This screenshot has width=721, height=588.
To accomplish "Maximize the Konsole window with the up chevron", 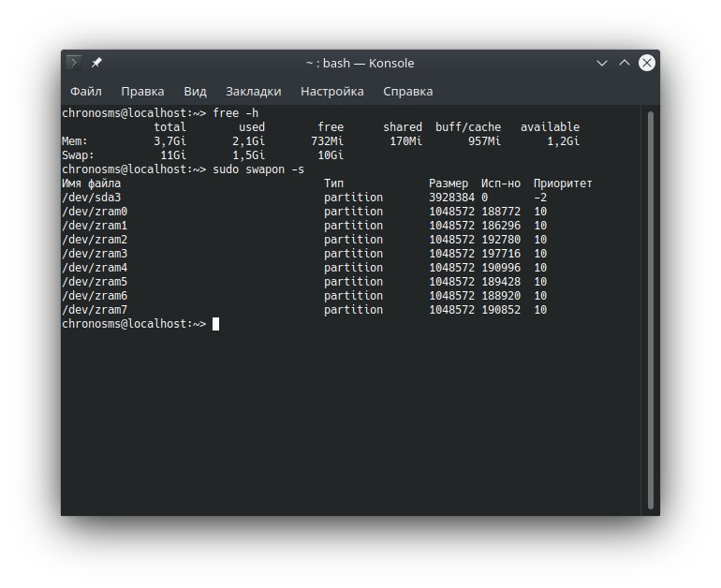I will point(624,63).
